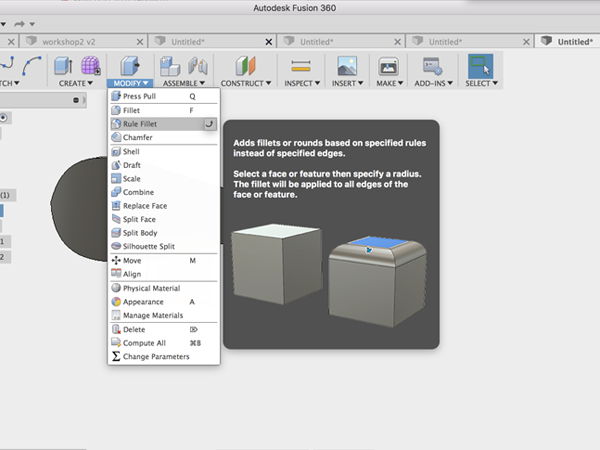Choose Fillet in the Modify menu
The width and height of the screenshot is (600, 450).
click(x=164, y=110)
